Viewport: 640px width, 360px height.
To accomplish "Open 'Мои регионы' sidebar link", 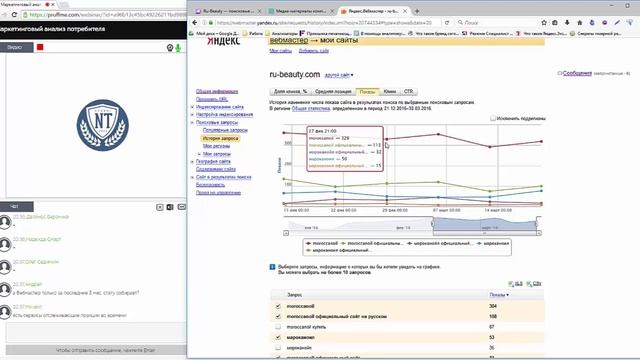I will pos(216,146).
